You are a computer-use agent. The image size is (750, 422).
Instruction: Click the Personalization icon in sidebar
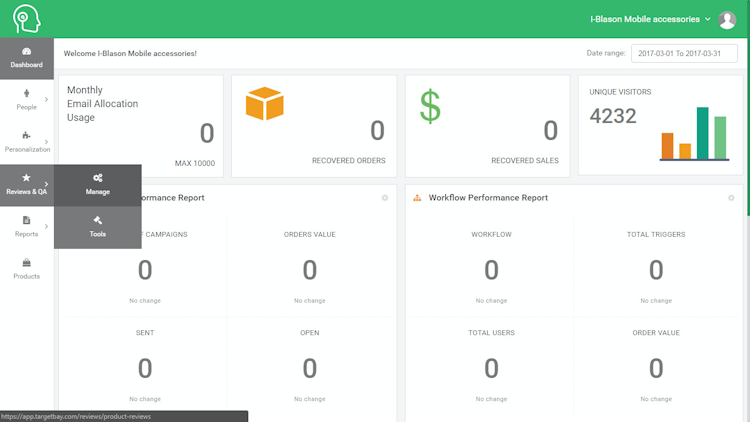tap(26, 135)
